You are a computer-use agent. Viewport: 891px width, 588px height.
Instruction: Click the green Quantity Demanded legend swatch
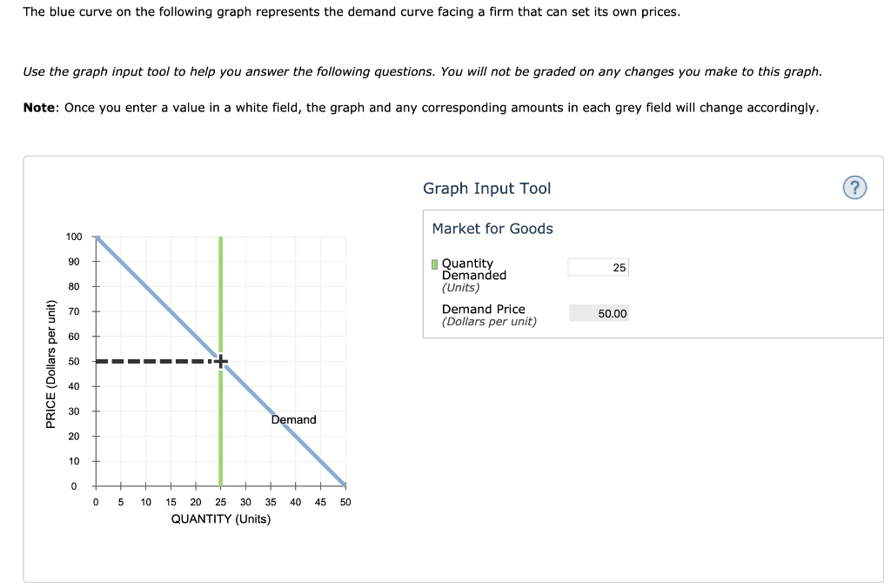point(435,264)
